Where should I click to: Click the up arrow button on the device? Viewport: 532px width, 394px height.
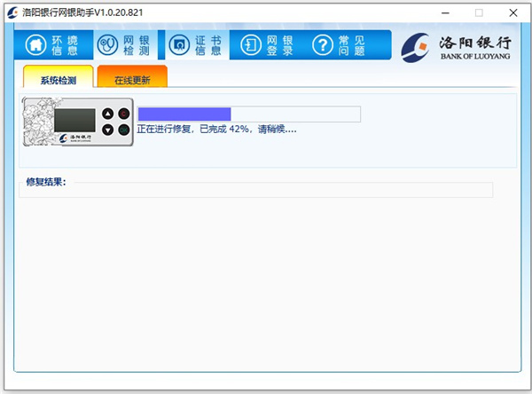coord(108,114)
